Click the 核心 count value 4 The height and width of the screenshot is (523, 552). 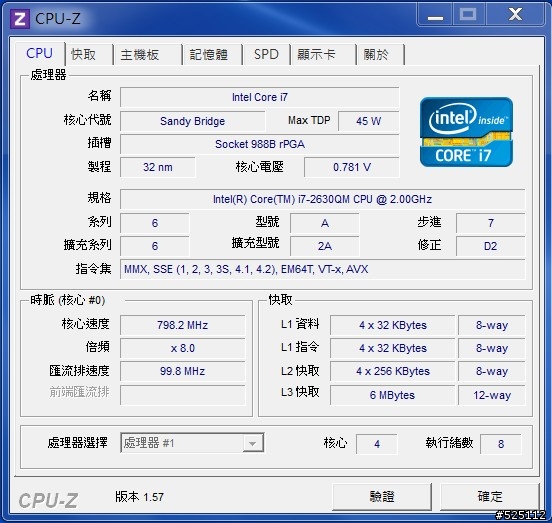[x=377, y=444]
